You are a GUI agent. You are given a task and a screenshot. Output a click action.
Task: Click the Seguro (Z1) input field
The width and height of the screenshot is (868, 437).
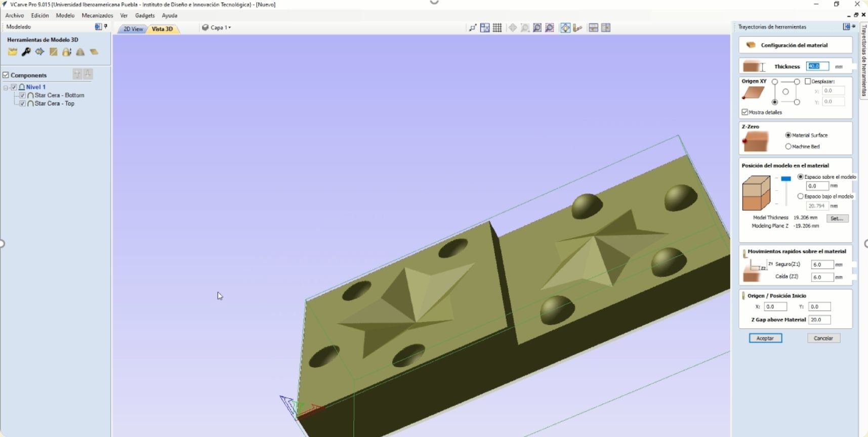(822, 265)
